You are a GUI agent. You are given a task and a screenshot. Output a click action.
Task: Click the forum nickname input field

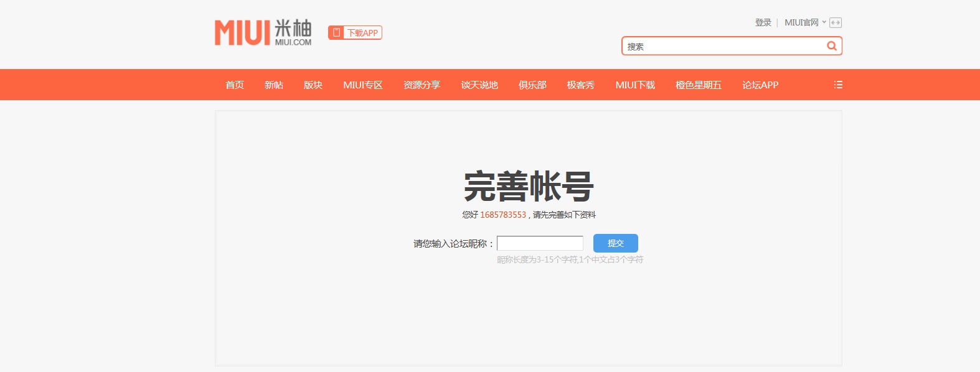tap(540, 243)
